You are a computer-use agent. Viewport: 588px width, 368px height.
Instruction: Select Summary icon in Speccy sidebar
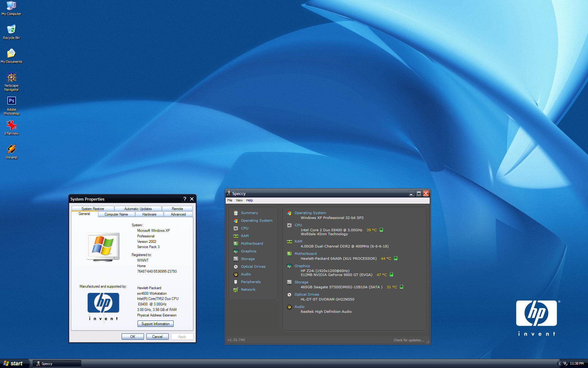click(x=236, y=213)
